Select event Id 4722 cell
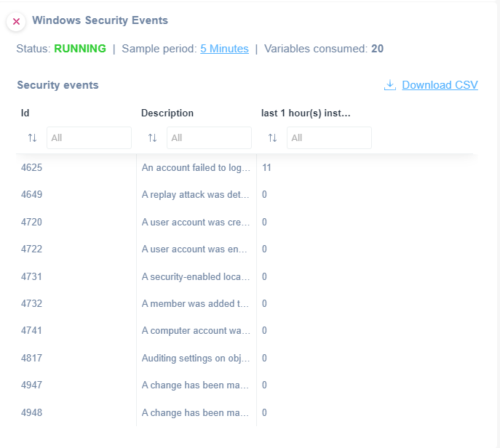This screenshot has height=448, width=500. pos(31,249)
